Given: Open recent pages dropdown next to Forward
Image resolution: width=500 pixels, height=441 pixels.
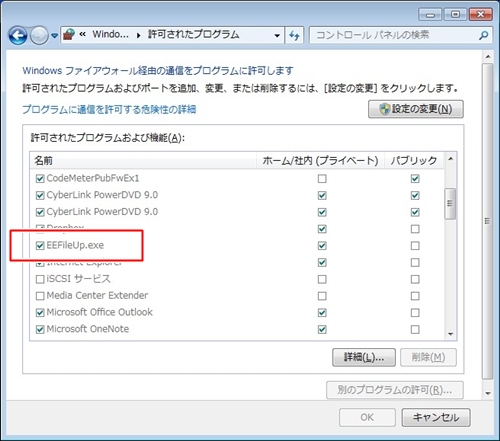Looking at the screenshot, I should (x=54, y=36).
